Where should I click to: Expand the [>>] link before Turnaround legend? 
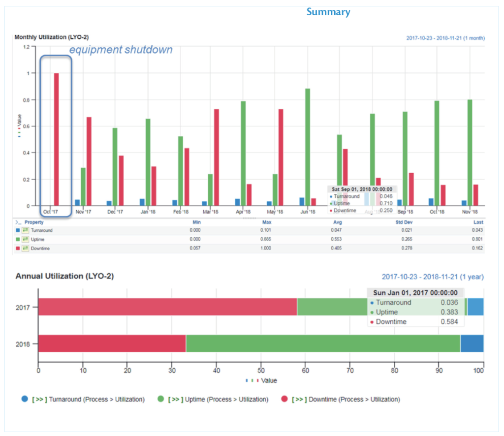click(39, 399)
